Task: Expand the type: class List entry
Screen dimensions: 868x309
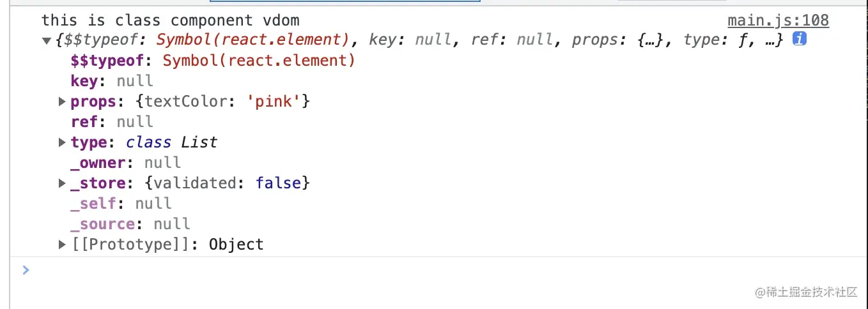Action: tap(62, 142)
